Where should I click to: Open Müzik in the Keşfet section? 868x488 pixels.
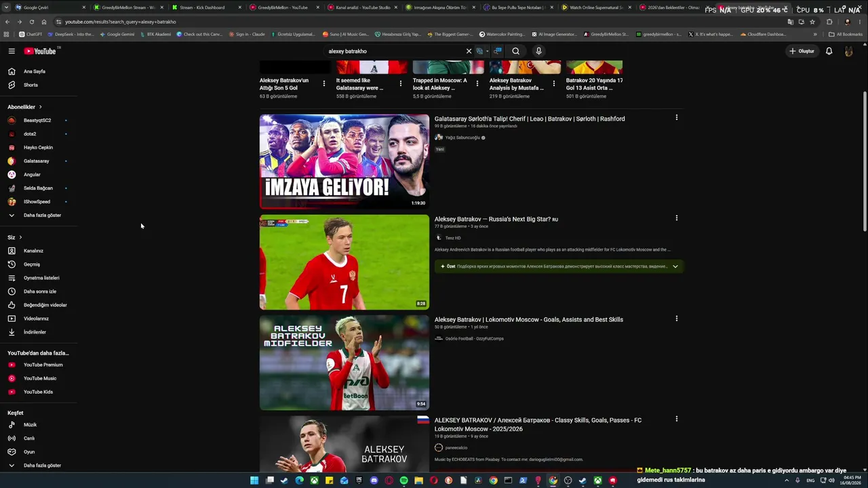39,425
